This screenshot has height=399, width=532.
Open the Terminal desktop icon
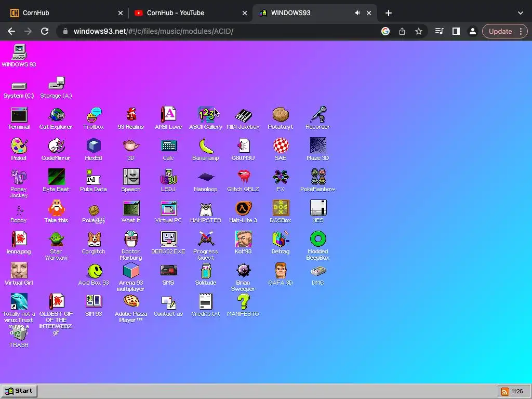tap(19, 118)
